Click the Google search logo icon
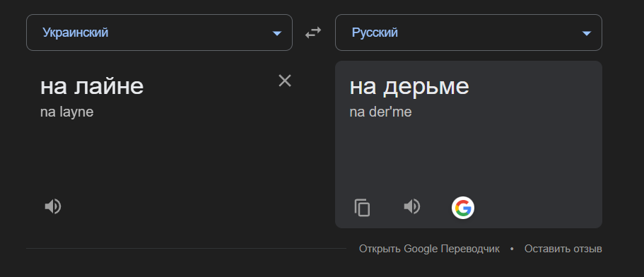644x277 pixels. pyautogui.click(x=463, y=208)
